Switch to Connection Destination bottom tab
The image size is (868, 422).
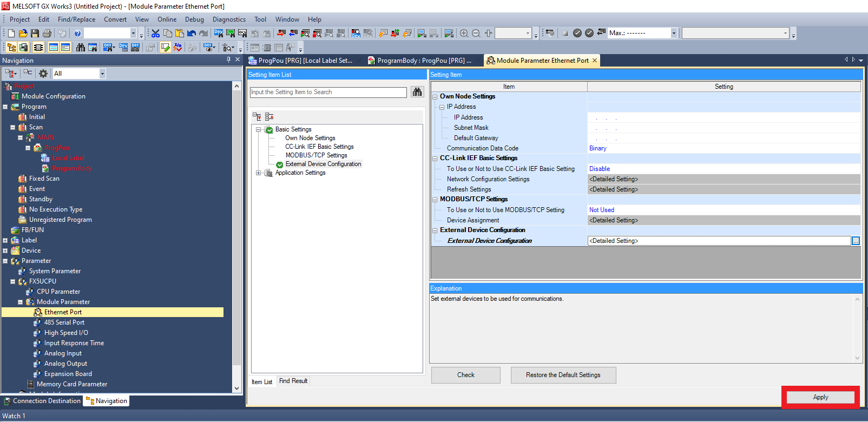click(42, 401)
